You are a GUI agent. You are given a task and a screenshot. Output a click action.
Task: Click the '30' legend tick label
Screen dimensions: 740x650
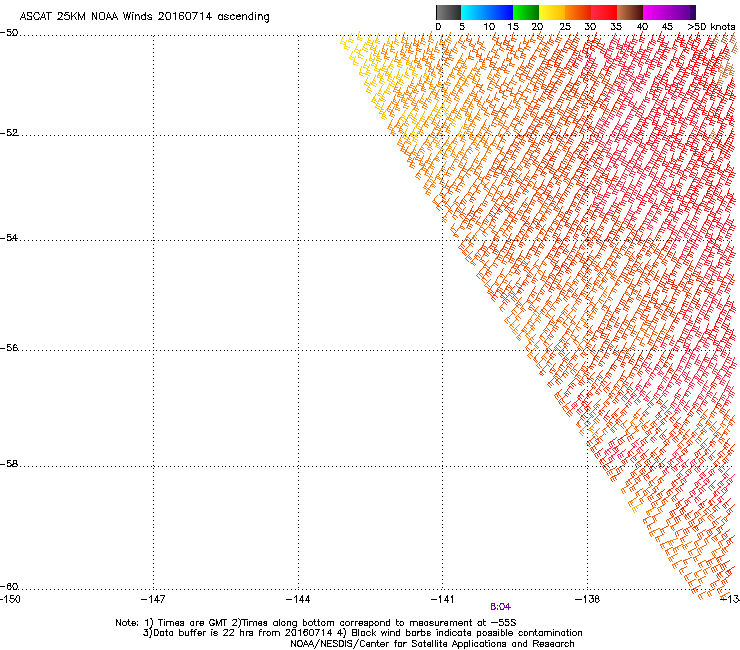(x=590, y=27)
